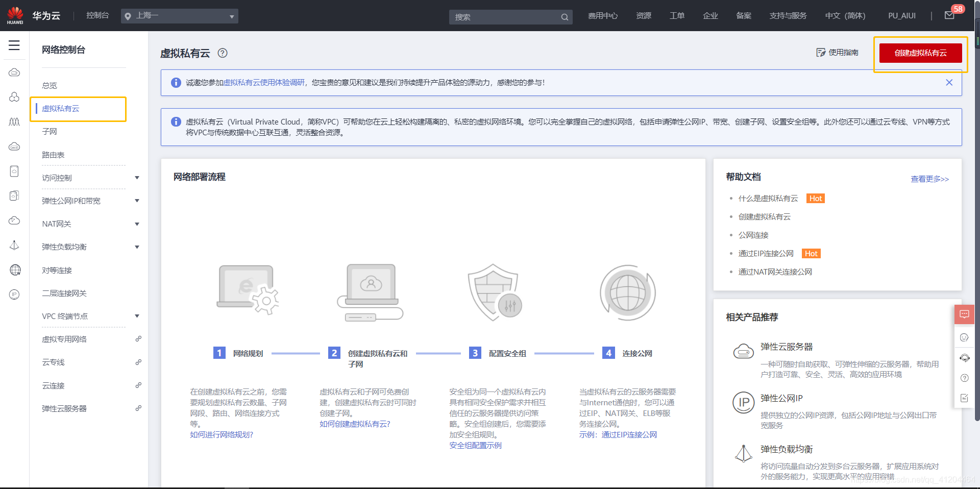Expand the NAT网关 sidebar group

click(x=137, y=224)
